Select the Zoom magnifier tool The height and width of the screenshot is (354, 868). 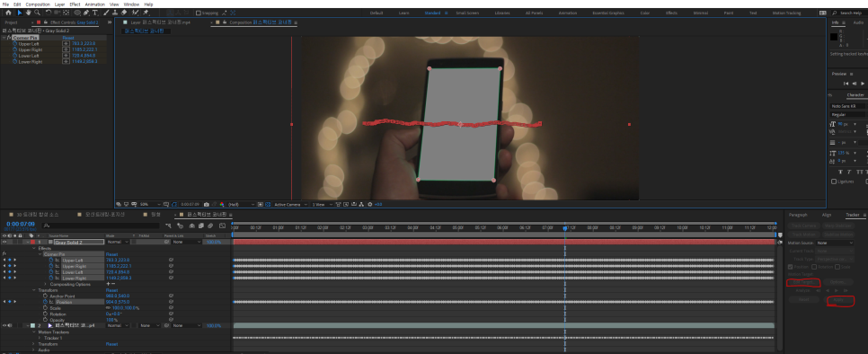[37, 13]
